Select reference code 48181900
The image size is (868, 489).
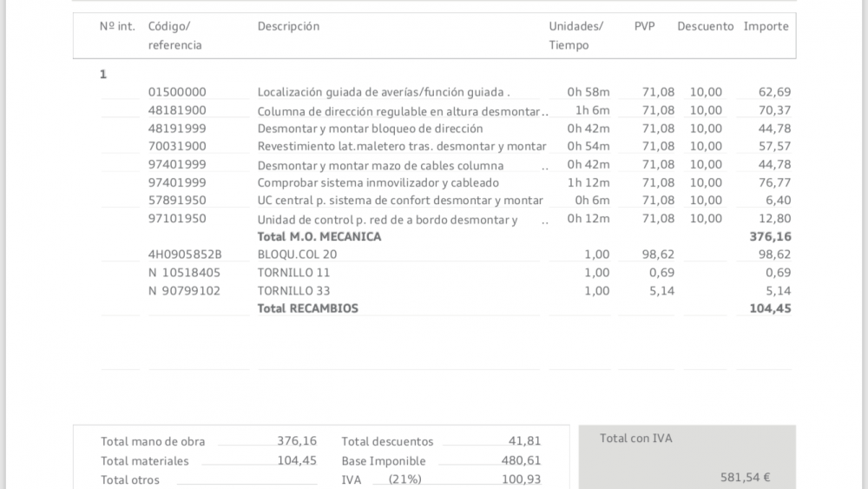[177, 110]
